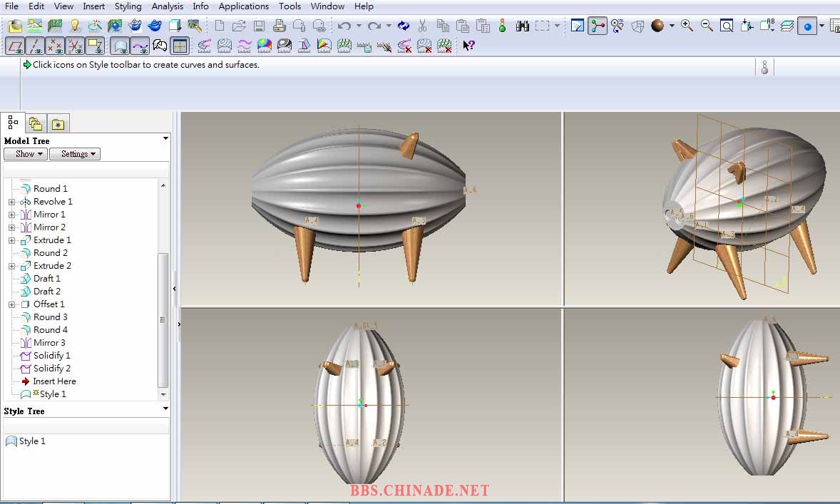840x504 pixels.
Task: Click the Zoom Out magnifier icon
Action: tap(707, 26)
